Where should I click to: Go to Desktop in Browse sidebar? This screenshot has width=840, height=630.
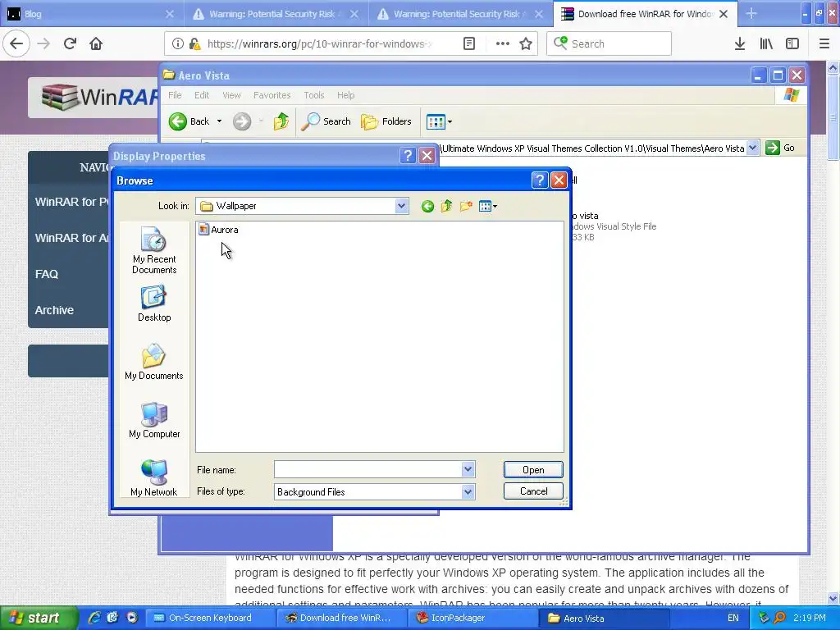[154, 304]
